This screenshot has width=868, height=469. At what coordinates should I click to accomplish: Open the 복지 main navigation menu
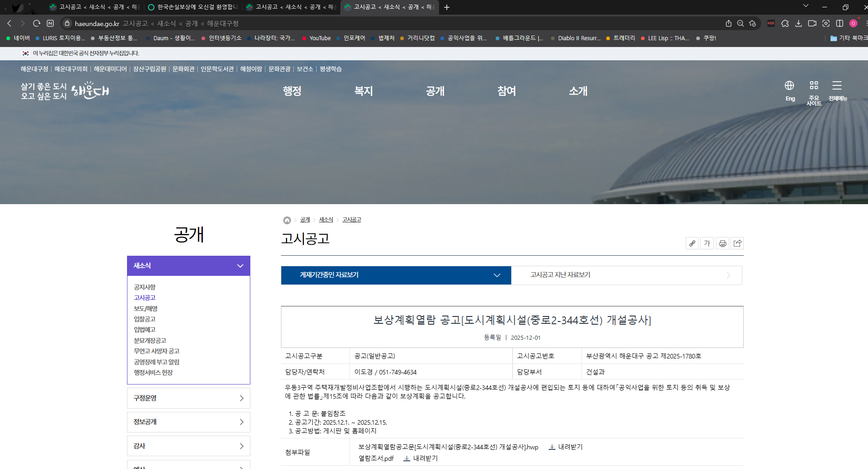click(364, 91)
